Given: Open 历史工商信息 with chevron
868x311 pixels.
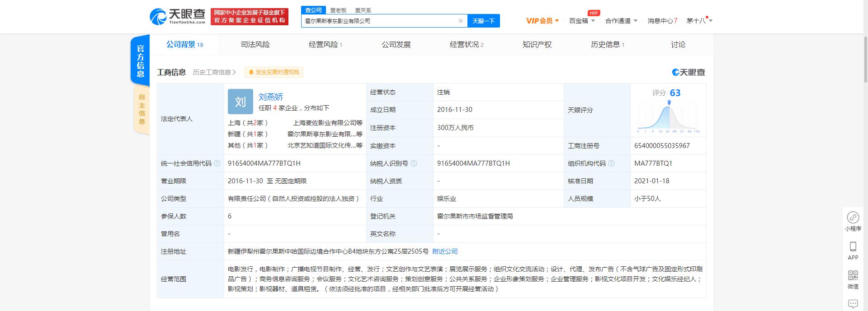Looking at the screenshot, I should point(214,72).
